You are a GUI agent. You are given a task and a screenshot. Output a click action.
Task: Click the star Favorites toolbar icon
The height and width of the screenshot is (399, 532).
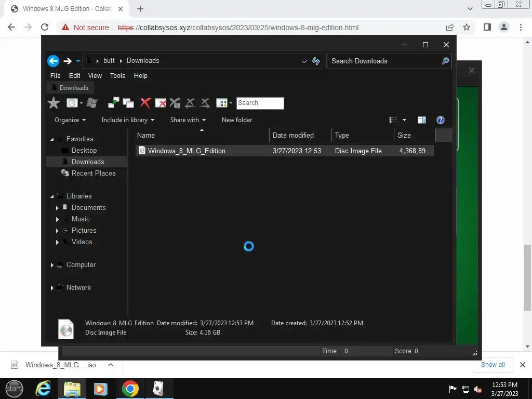coord(54,103)
